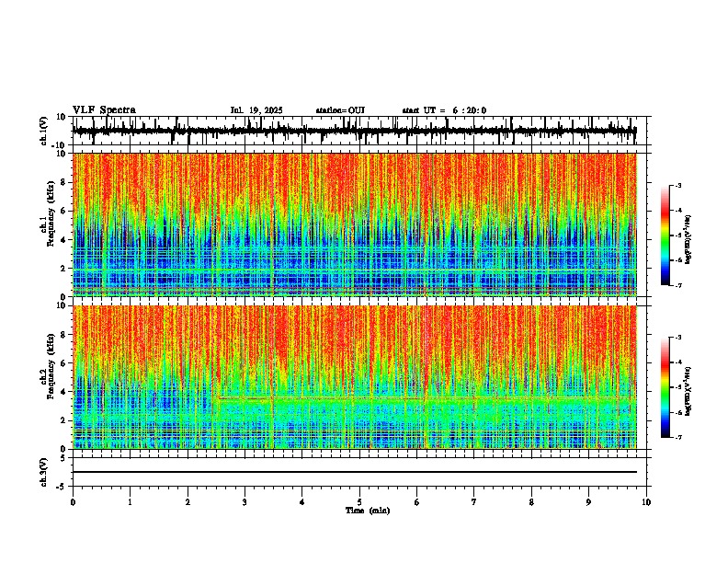This screenshot has height=563, width=728.
Task: Click the "ch.3(V)" y-axis label
Action: click(x=44, y=472)
